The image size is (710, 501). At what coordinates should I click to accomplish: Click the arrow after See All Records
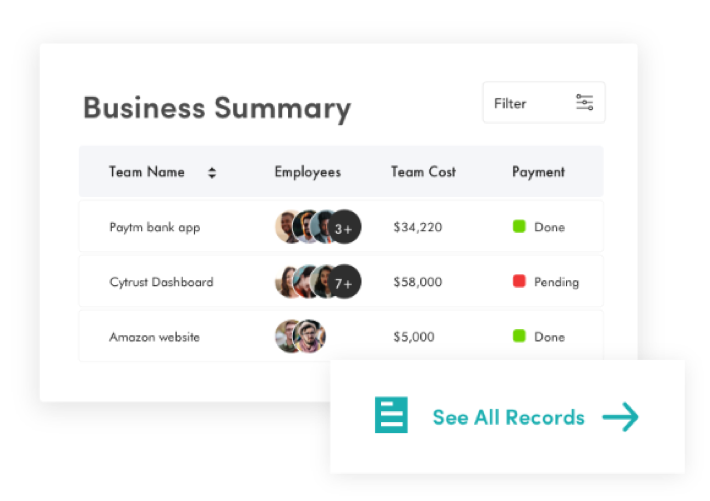click(x=620, y=417)
